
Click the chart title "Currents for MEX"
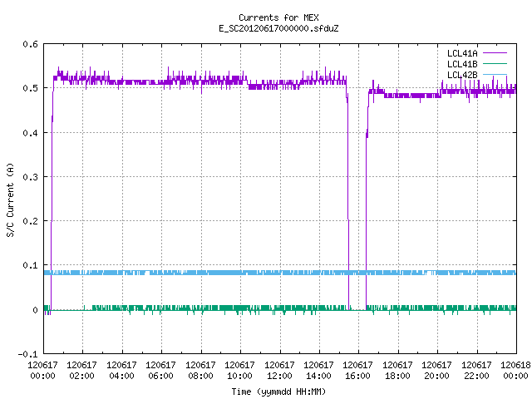point(278,17)
